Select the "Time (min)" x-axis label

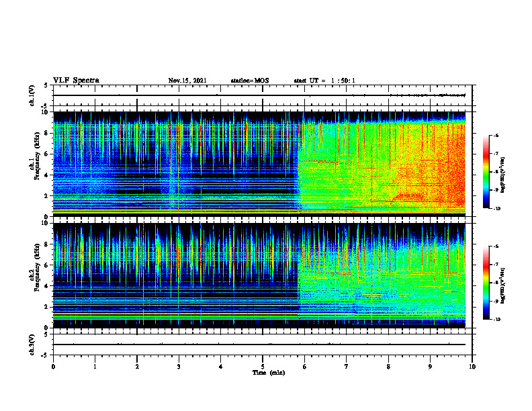coord(269,373)
